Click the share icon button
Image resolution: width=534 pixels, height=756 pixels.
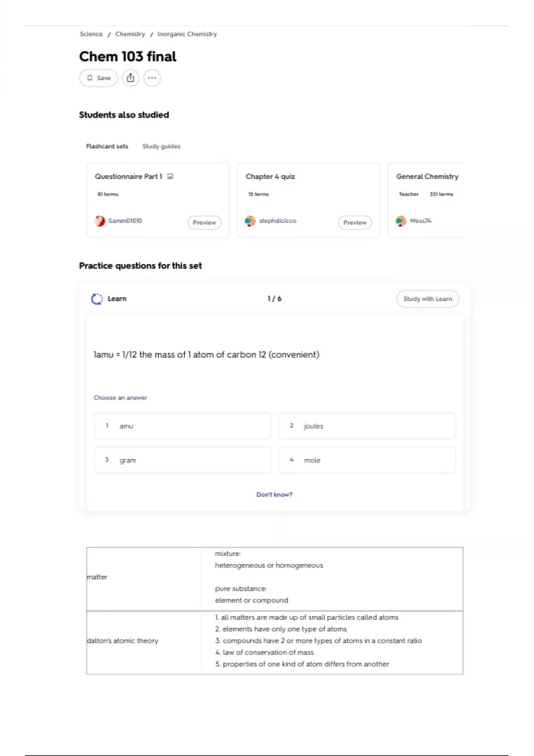130,78
